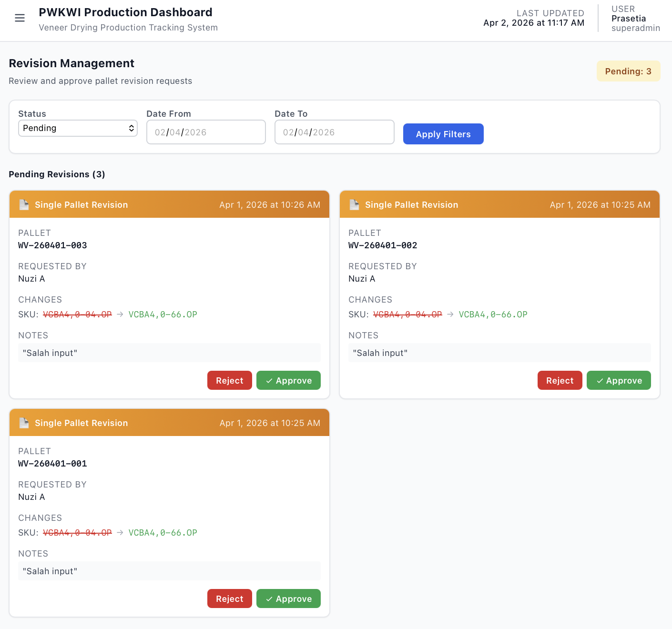The width and height of the screenshot is (672, 629).
Task: Click the Pending: 3 badge
Action: [628, 71]
